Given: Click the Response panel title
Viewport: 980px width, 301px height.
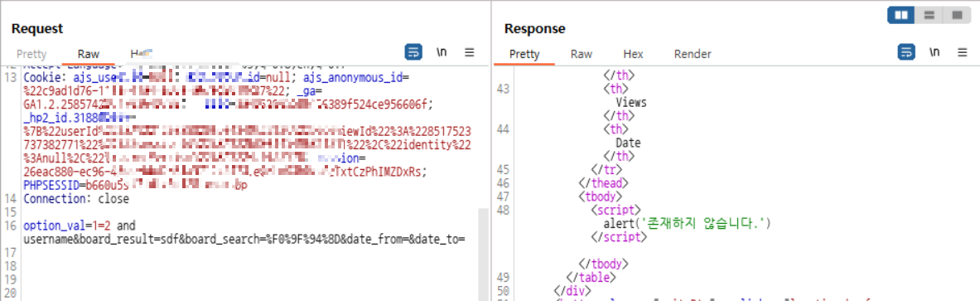Looking at the screenshot, I should pos(534,29).
